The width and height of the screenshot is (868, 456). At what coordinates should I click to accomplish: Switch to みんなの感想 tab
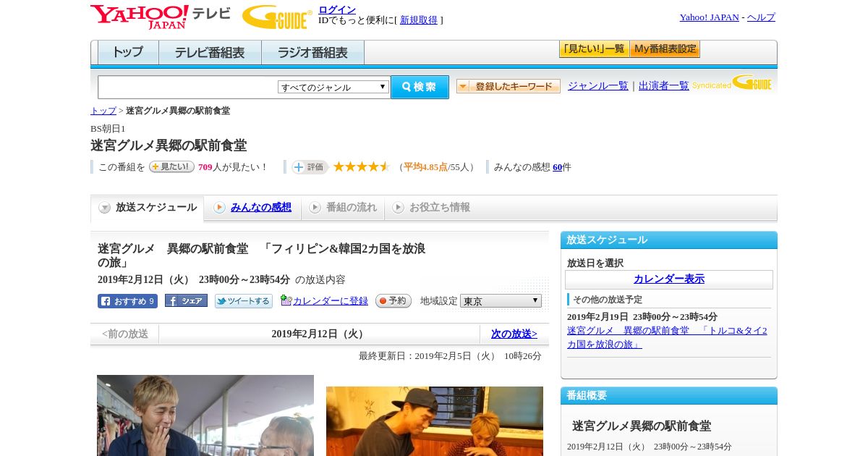261,208
